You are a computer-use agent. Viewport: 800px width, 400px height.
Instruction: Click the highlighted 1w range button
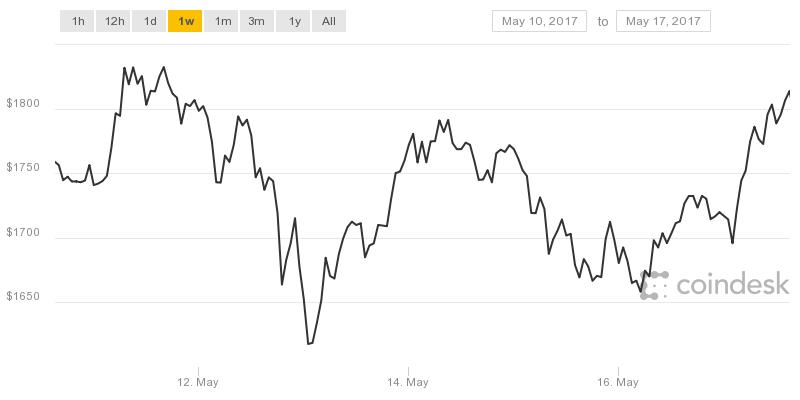click(x=185, y=21)
